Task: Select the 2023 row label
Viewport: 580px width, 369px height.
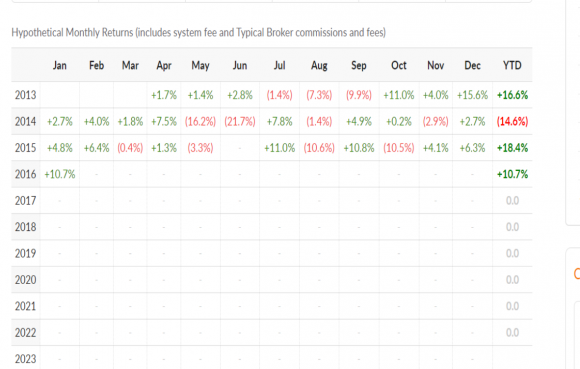Action: (x=26, y=359)
